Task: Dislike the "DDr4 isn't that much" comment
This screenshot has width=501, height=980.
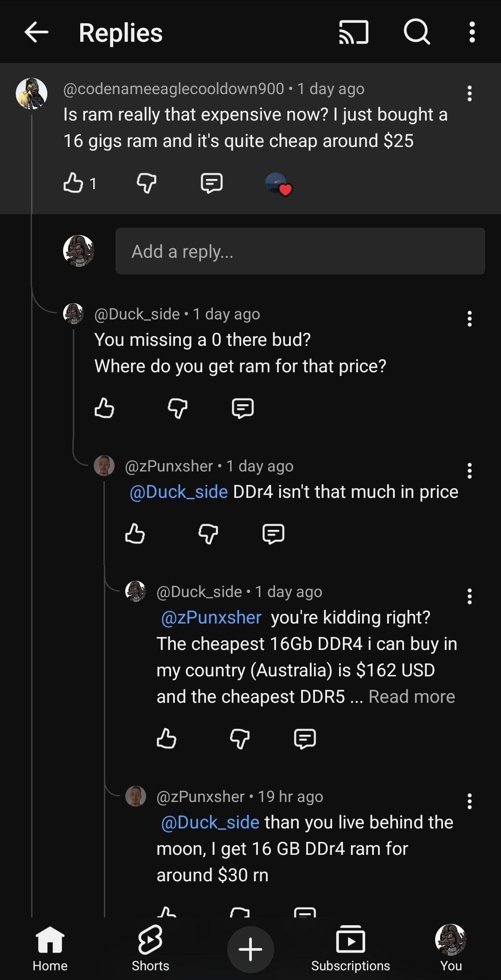Action: (208, 534)
